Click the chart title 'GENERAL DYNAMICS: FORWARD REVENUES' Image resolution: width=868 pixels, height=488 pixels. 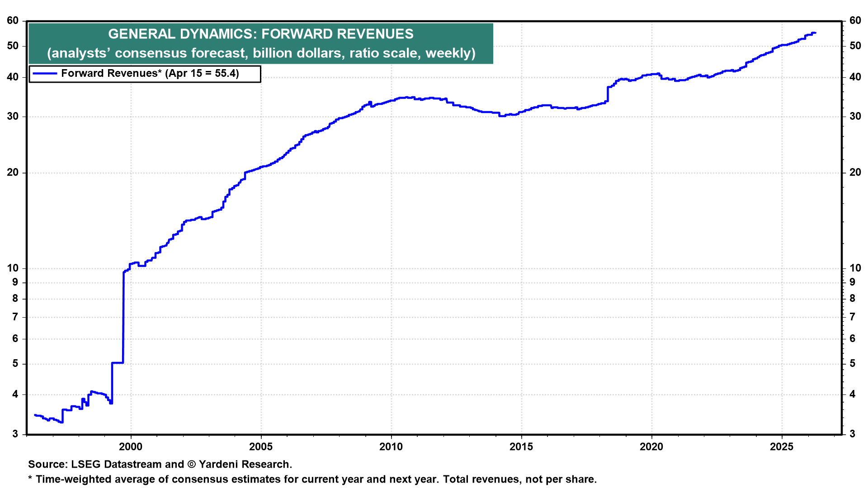tap(261, 34)
